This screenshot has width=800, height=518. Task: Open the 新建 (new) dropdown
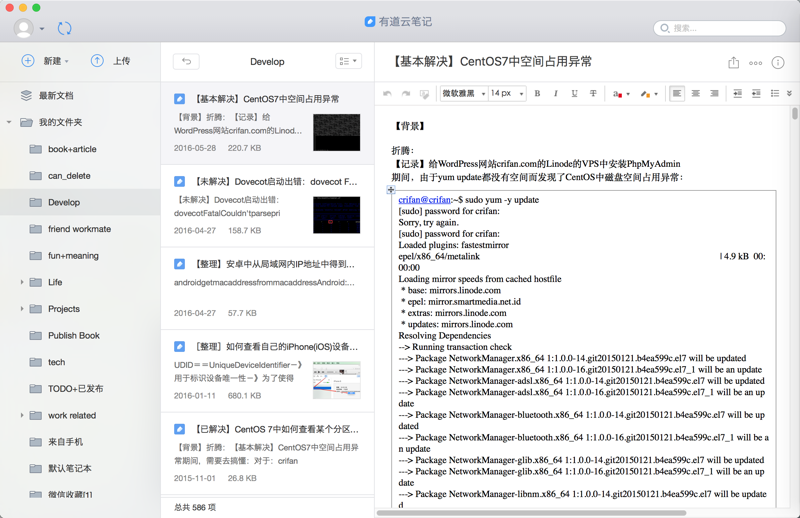pyautogui.click(x=45, y=61)
